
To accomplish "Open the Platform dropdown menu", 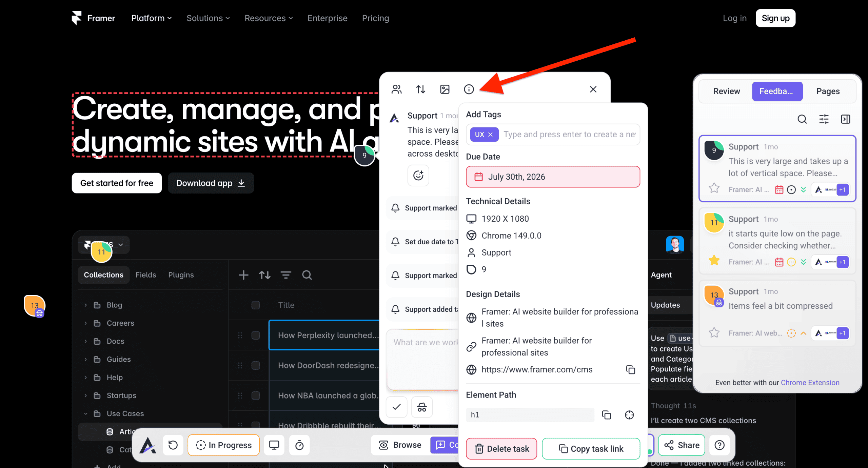I will [152, 18].
